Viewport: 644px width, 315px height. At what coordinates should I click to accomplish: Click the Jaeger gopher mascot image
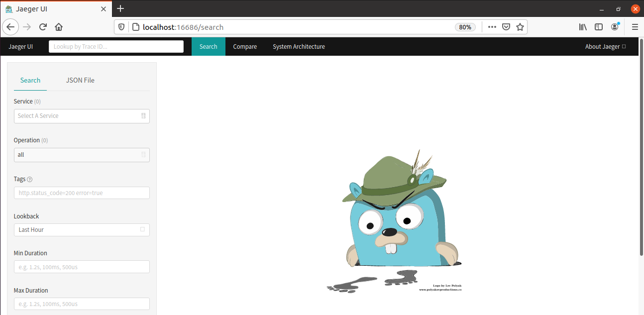point(395,221)
